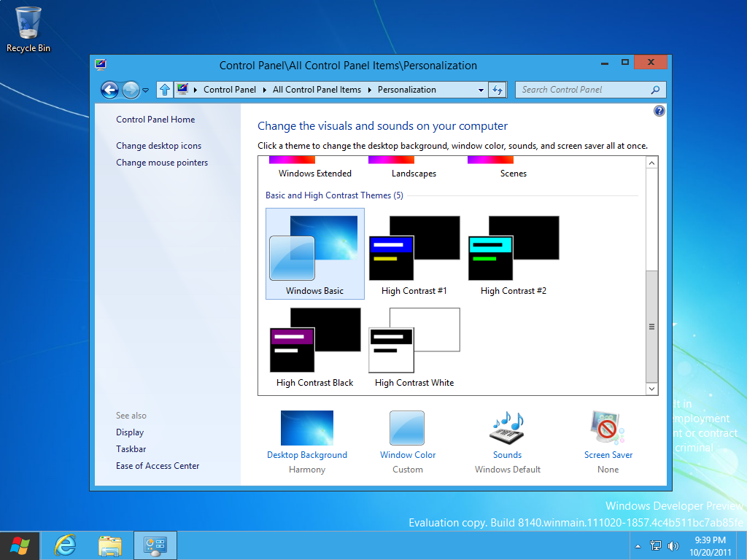Click All Control Panel Items breadcrumb
Screen dimensions: 747x560
pos(317,90)
